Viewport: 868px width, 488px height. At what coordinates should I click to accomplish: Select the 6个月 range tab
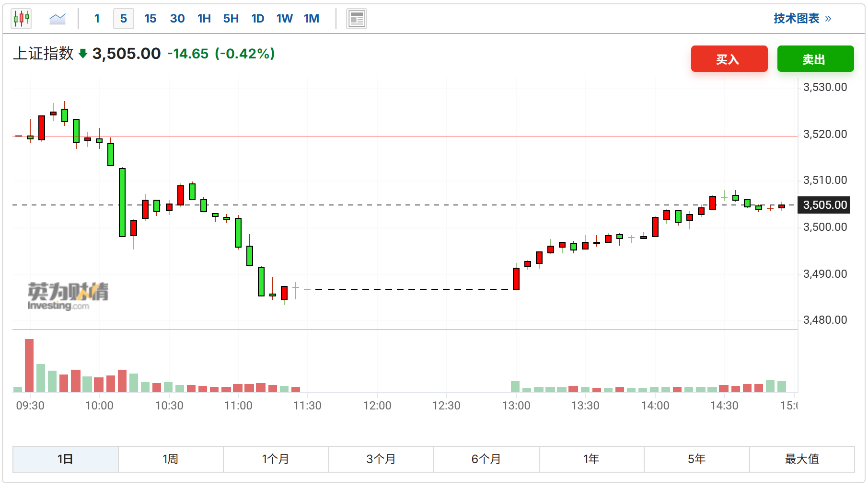pyautogui.click(x=486, y=459)
